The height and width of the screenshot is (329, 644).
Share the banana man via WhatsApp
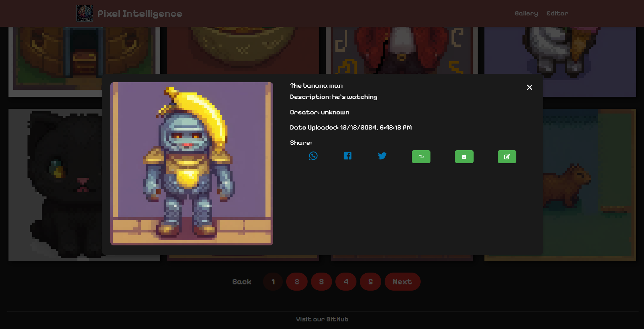pos(313,156)
